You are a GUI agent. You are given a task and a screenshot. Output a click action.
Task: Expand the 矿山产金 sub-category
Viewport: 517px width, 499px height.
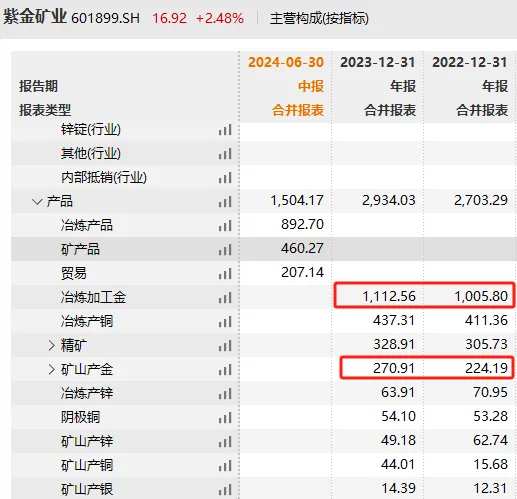52,370
